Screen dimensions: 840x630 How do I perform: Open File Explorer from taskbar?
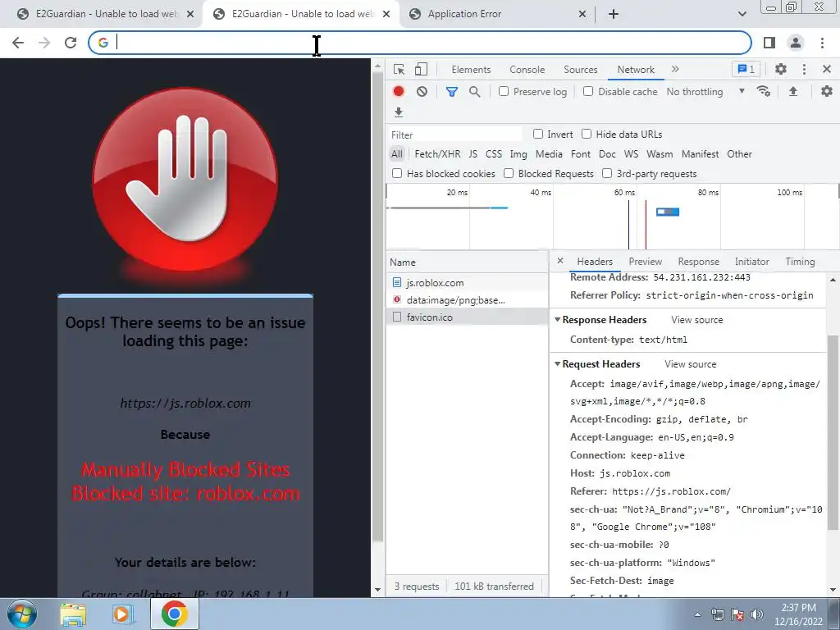point(73,614)
